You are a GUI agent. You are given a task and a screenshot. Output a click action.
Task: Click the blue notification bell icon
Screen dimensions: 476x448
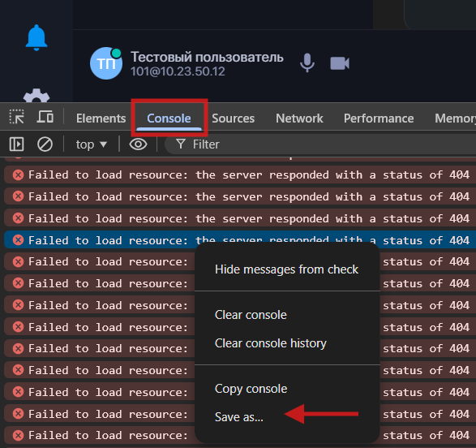coord(36,37)
